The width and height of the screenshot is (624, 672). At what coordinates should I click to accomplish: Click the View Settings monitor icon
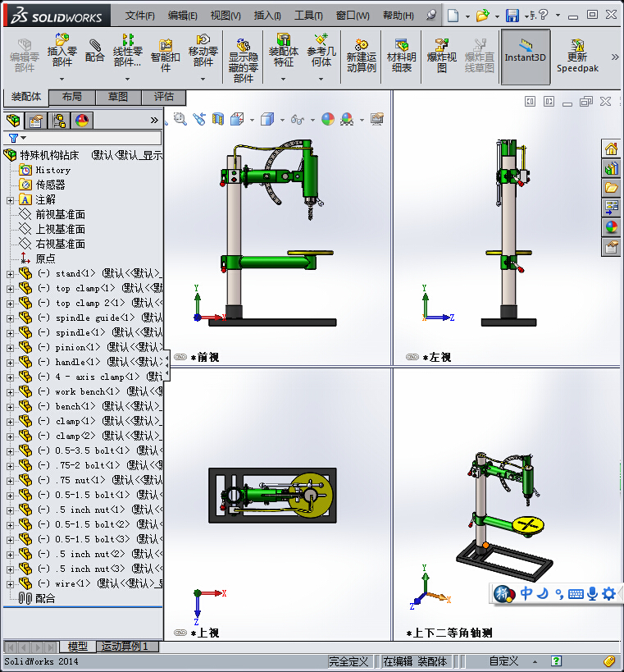(377, 119)
